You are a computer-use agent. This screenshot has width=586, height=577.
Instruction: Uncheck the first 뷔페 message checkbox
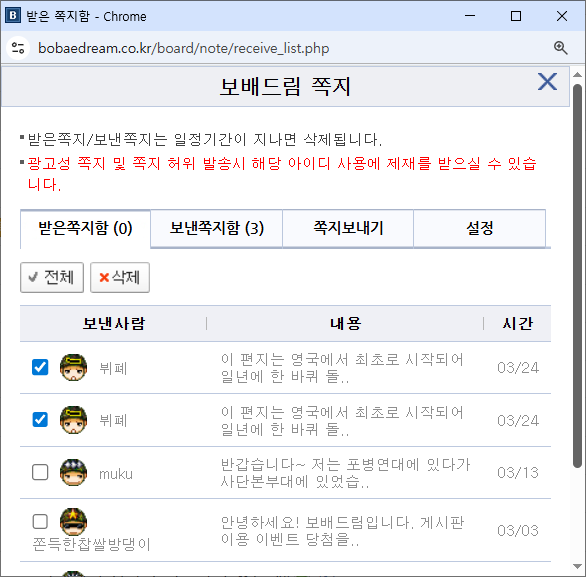[x=40, y=367]
